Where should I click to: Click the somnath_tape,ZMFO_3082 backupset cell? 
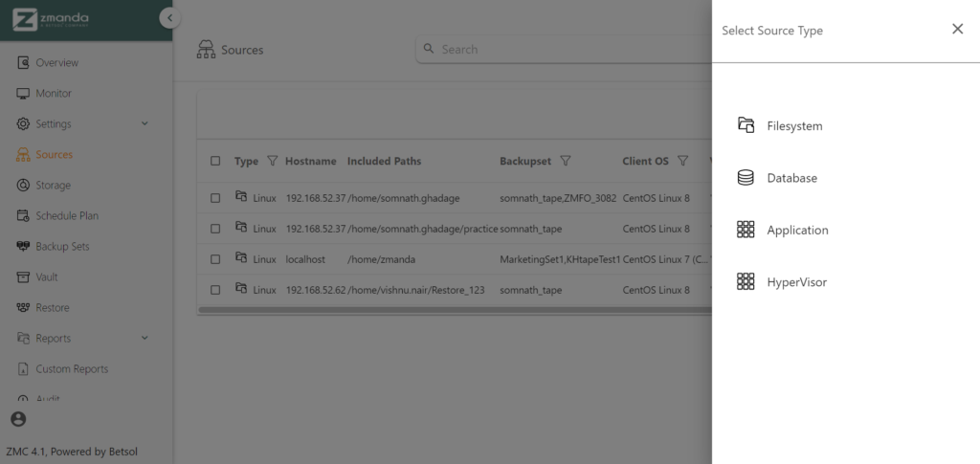[558, 198]
